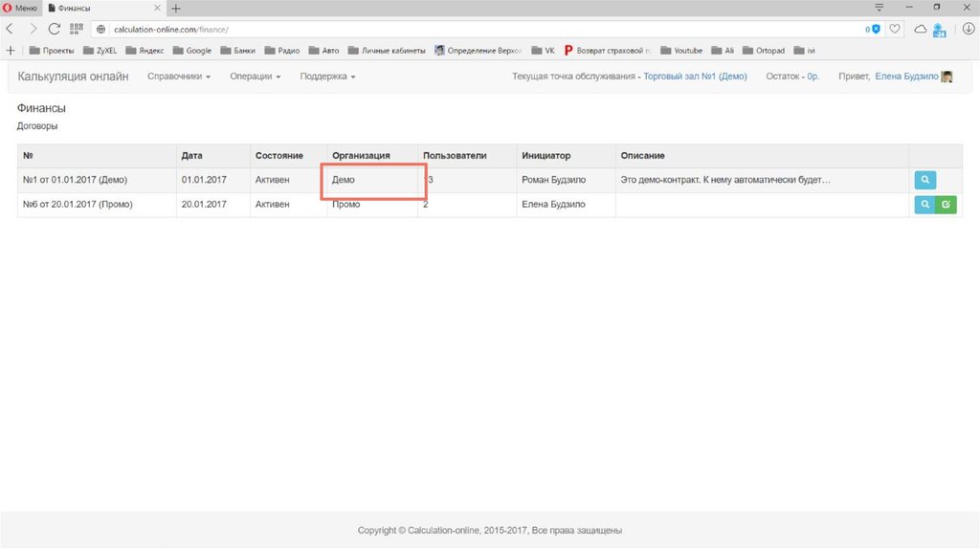
Task: Click green edit button for Промо contract
Action: tap(946, 204)
